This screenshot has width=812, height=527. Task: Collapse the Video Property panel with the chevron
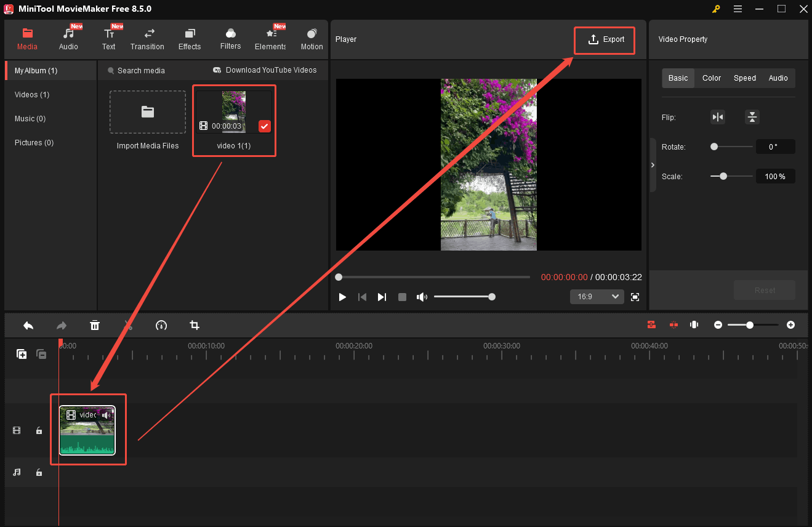pos(653,165)
